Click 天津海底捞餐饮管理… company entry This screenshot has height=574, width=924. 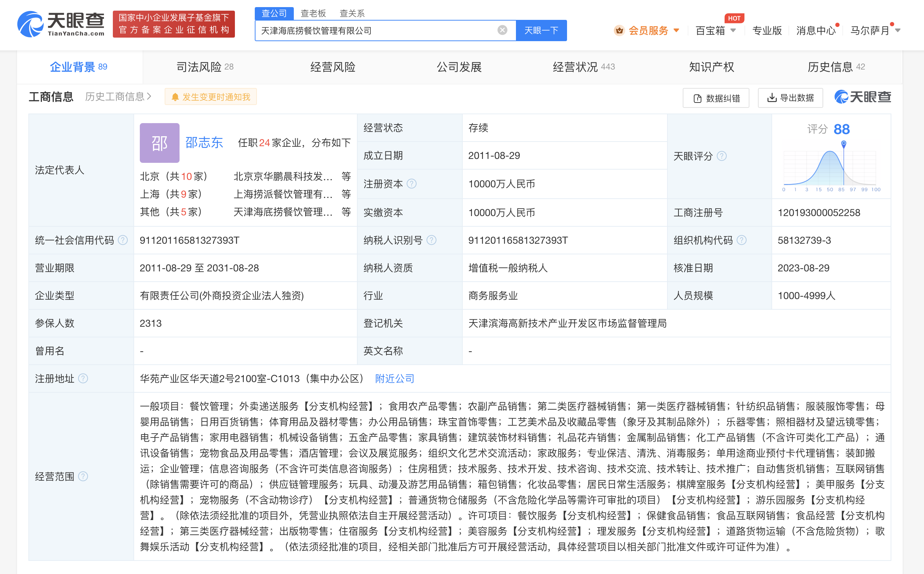click(x=283, y=212)
